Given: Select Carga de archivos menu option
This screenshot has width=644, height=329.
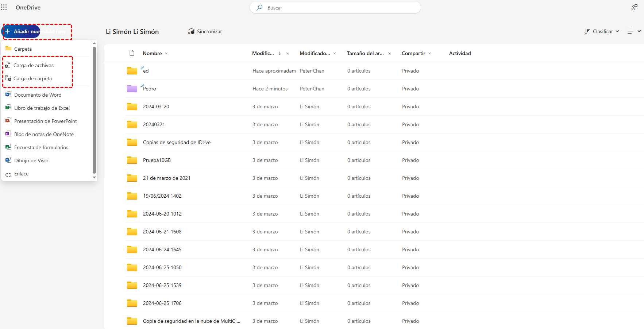Looking at the screenshot, I should tap(34, 66).
